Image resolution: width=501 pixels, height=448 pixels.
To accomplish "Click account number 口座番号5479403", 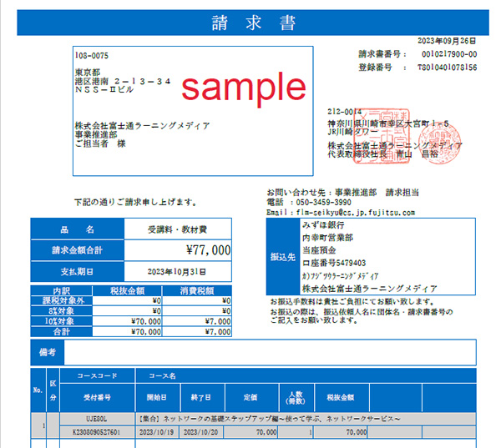I will pos(334,263).
